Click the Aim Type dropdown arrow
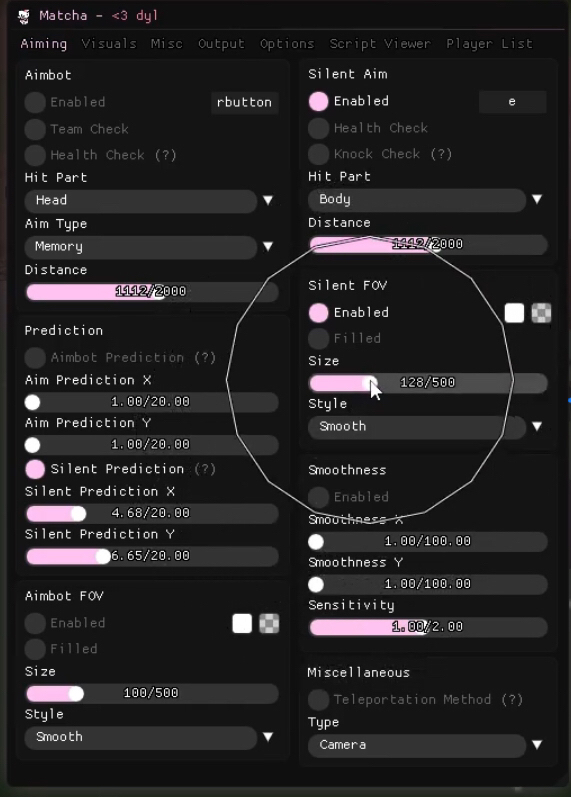Viewport: 571px width, 797px height. 268,247
